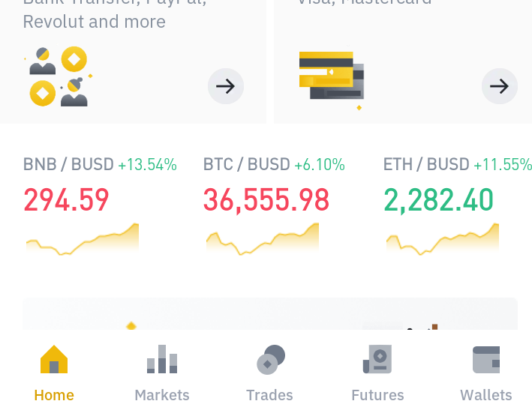The height and width of the screenshot is (404, 532).
Task: Click the ETH price 2,282.40
Action: [x=438, y=200]
